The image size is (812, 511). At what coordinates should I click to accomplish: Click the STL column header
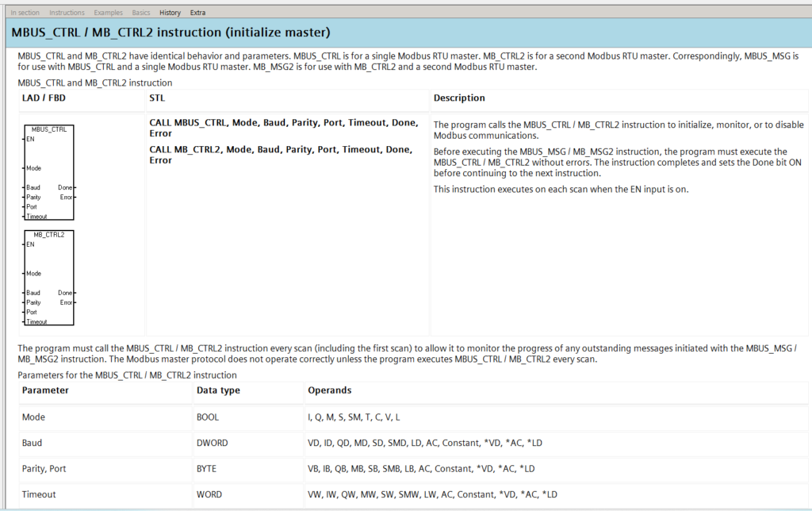(x=157, y=98)
